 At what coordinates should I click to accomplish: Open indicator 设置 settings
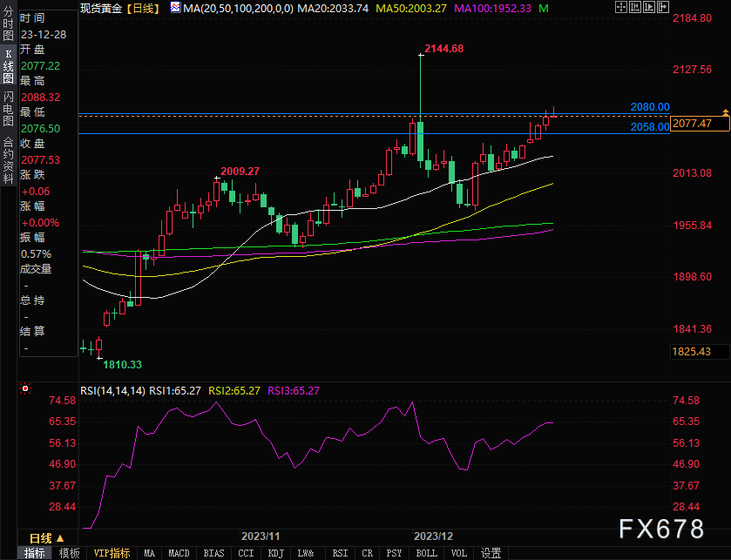pyautogui.click(x=491, y=553)
